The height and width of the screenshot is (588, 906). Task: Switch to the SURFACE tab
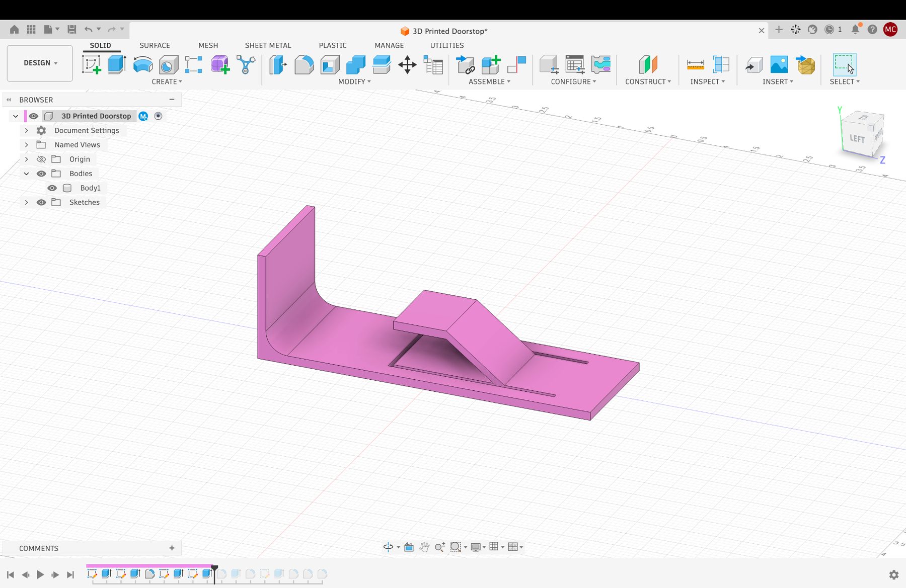click(x=155, y=45)
